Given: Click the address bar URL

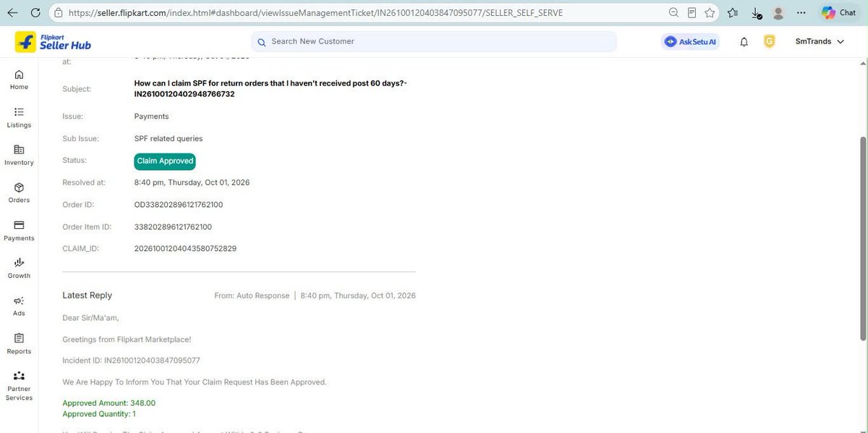Looking at the screenshot, I should tap(316, 13).
